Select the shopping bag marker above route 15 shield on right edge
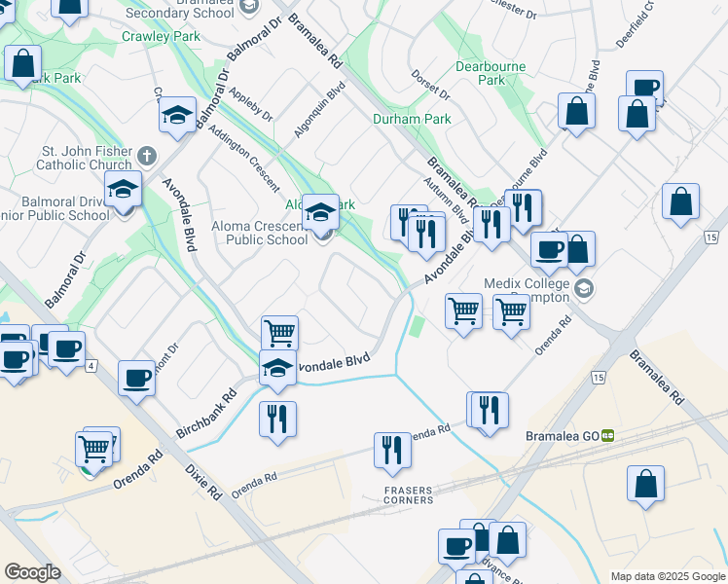 click(x=680, y=203)
